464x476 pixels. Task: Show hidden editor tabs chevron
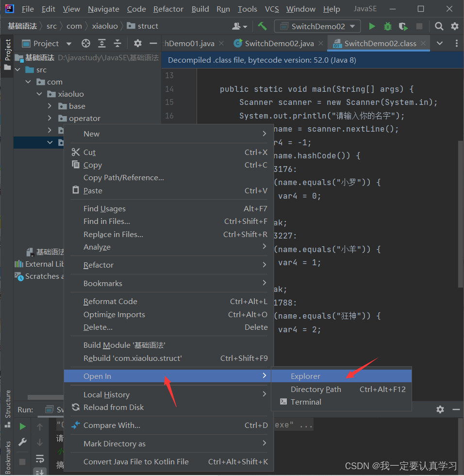point(439,43)
